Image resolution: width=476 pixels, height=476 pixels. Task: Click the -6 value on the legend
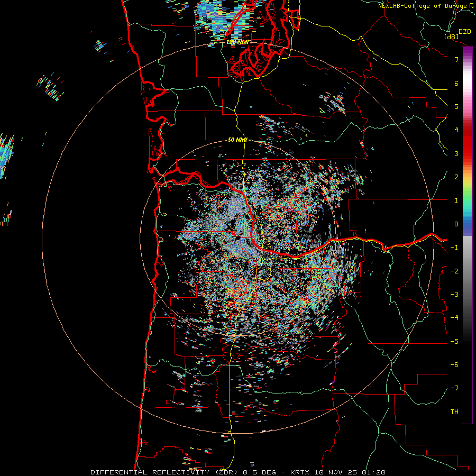pyautogui.click(x=454, y=365)
